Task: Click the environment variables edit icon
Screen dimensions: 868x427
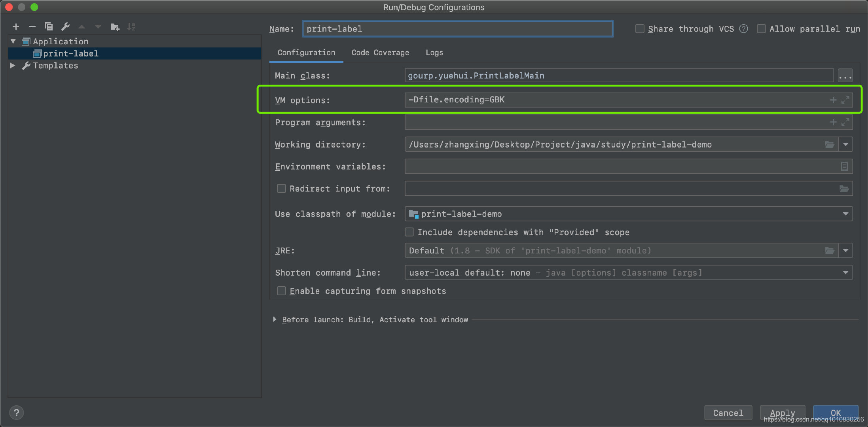Action: (x=844, y=166)
